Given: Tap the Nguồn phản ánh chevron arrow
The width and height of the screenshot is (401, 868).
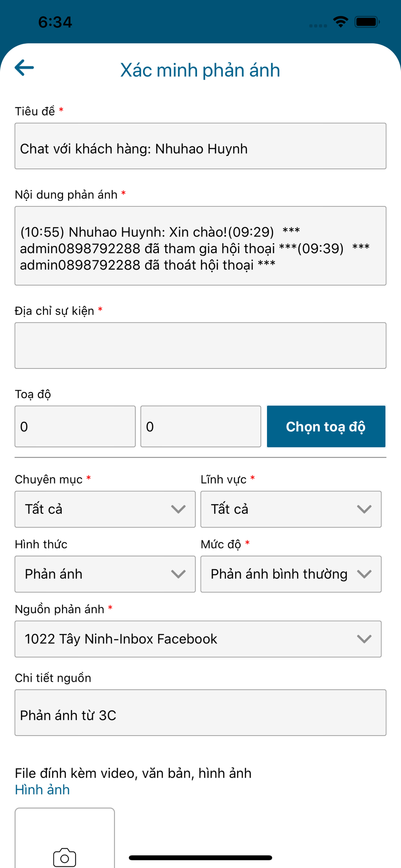Looking at the screenshot, I should 364,639.
